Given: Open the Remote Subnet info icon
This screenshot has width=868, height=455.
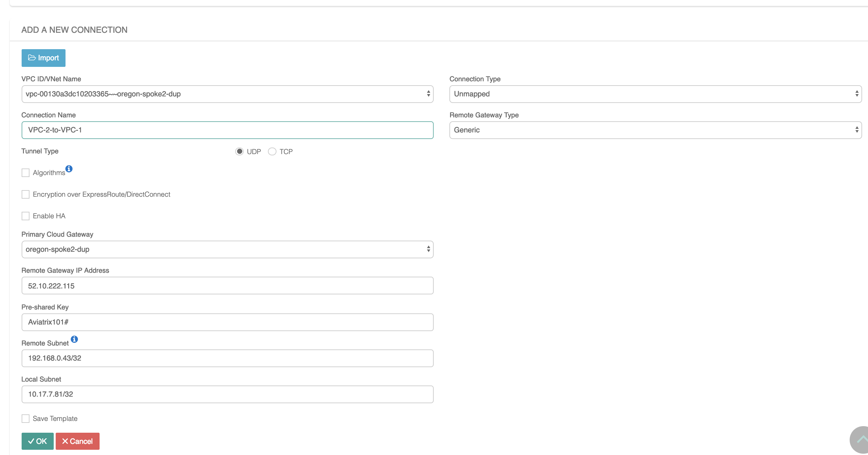Looking at the screenshot, I should [x=74, y=339].
